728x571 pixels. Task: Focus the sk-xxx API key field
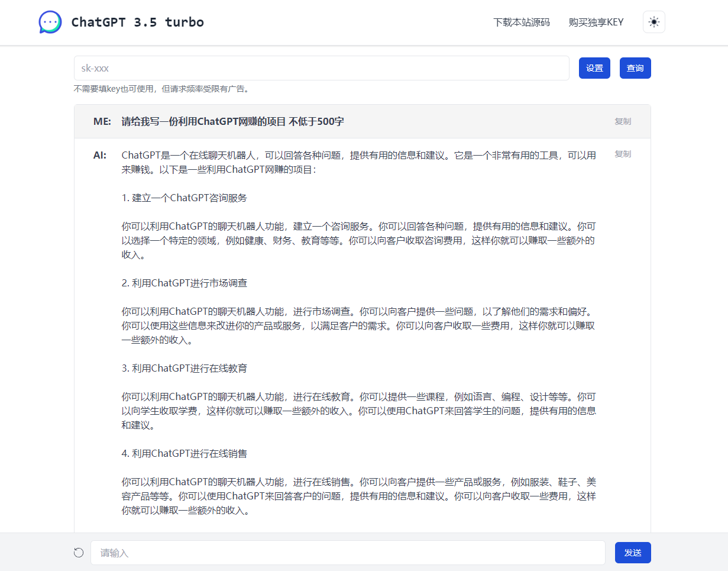pyautogui.click(x=321, y=68)
